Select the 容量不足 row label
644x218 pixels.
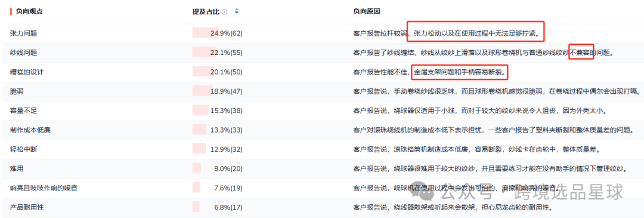(x=23, y=110)
